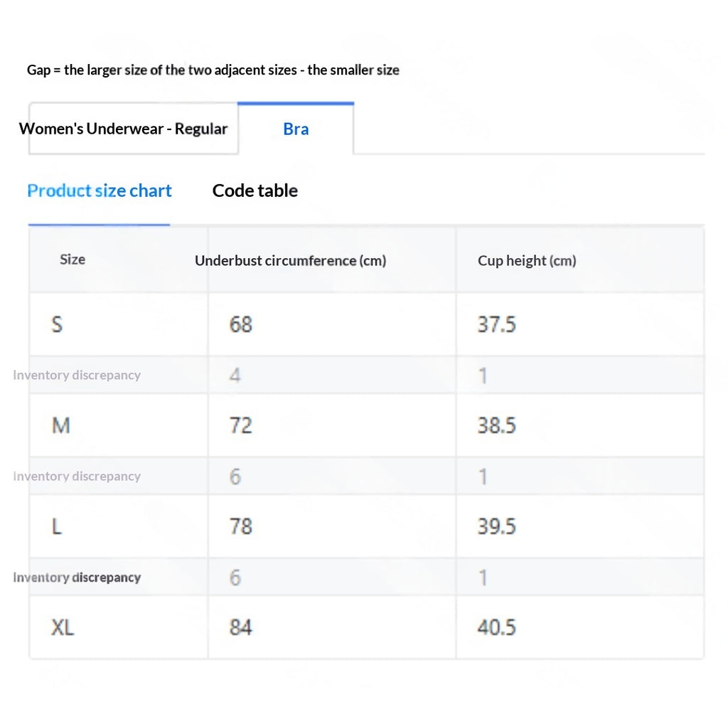This screenshot has width=728, height=728.
Task: Click cup height value 40.5
Action: coord(497,628)
